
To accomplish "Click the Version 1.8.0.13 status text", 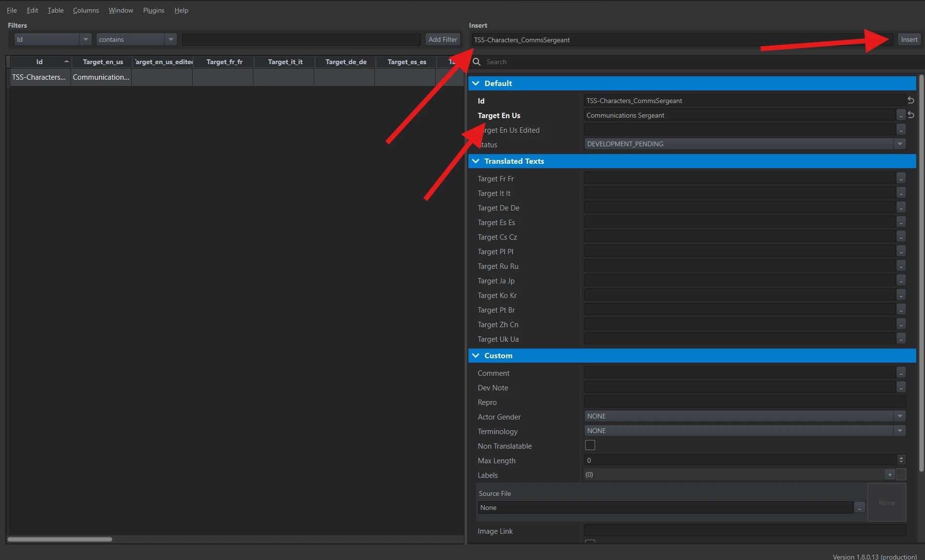I will pyautogui.click(x=874, y=557).
